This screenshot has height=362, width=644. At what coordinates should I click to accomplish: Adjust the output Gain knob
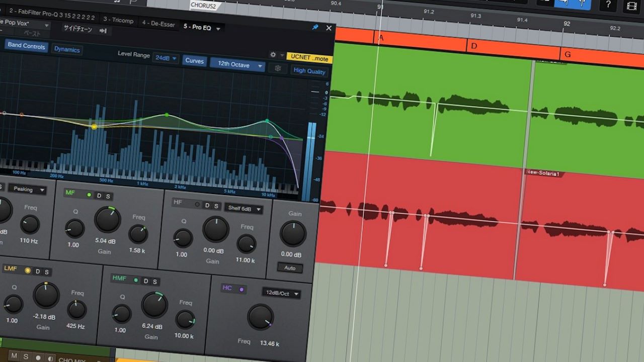click(x=293, y=233)
